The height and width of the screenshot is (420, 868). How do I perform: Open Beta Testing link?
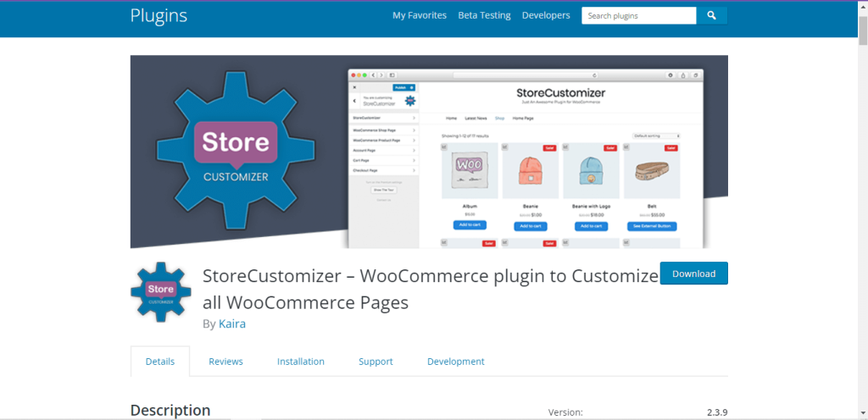click(x=484, y=15)
